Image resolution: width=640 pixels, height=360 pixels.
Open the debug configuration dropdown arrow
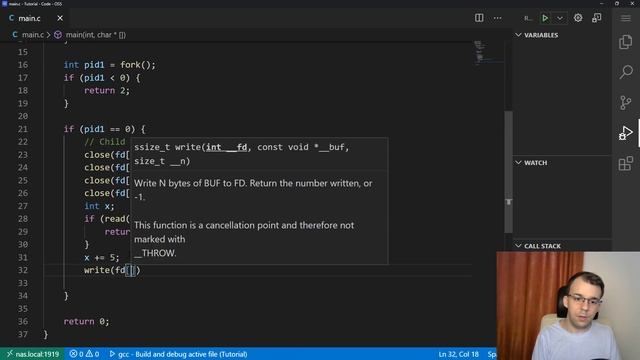pyautogui.click(x=560, y=18)
